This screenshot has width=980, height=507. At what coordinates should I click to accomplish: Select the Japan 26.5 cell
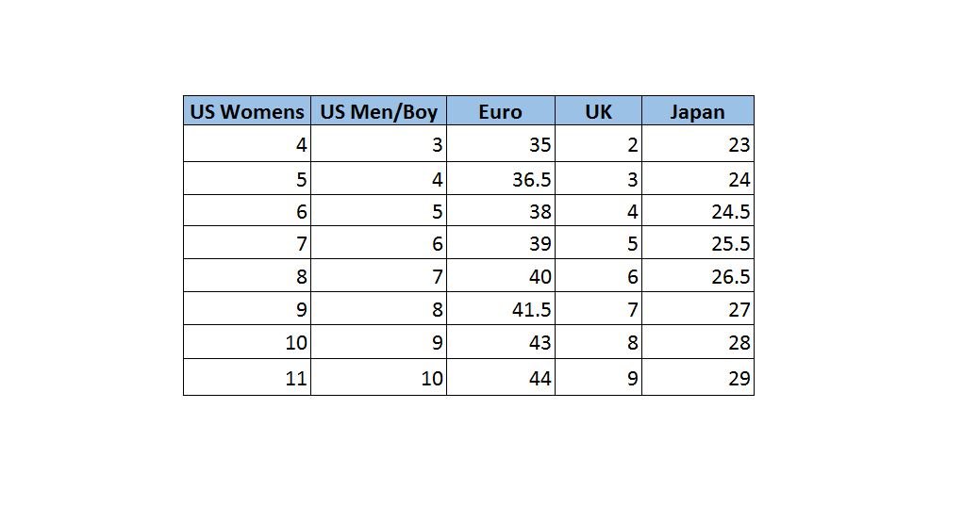coord(698,276)
